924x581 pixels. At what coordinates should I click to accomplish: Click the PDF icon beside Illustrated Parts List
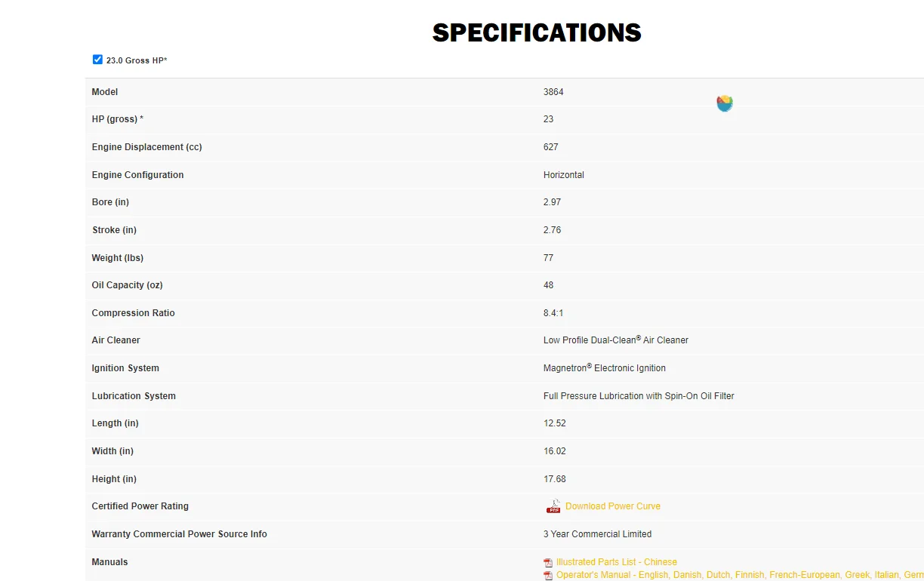[x=548, y=563]
